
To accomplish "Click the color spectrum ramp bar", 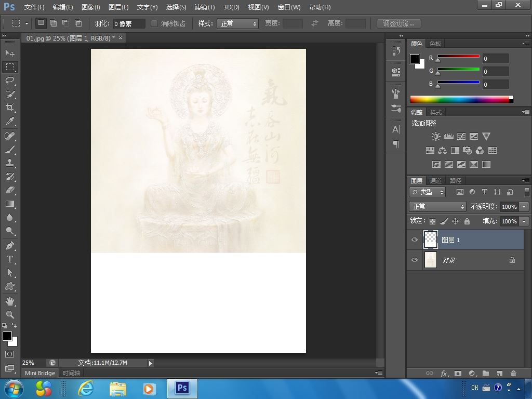I will tap(461, 99).
